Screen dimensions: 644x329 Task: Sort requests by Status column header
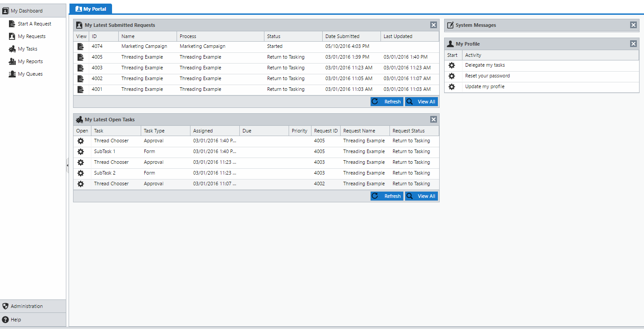click(293, 36)
